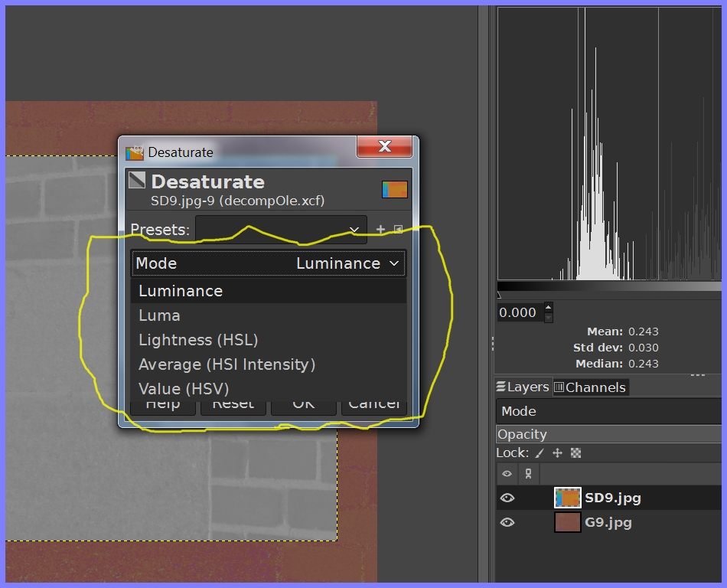Toggle visibility of the G9.jpg layer
This screenshot has width=727, height=588.
coord(507,523)
